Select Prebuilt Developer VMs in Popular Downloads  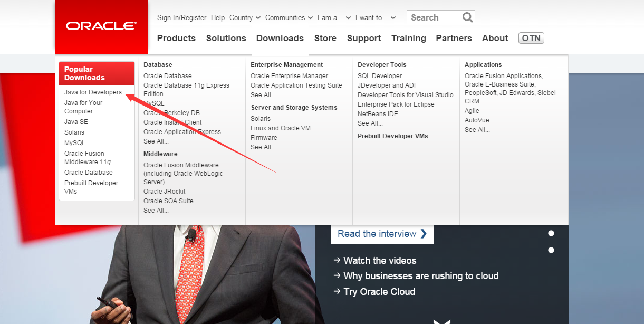coord(91,187)
